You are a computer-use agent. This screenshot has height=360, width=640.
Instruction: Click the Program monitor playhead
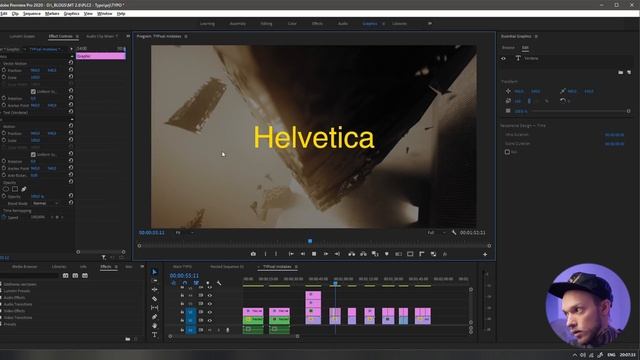[310, 241]
